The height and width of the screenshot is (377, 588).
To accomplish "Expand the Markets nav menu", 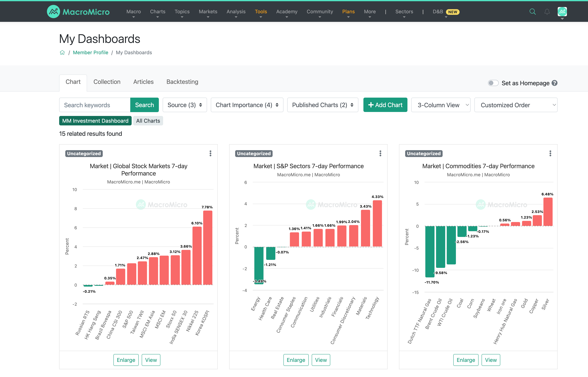I will point(208,11).
